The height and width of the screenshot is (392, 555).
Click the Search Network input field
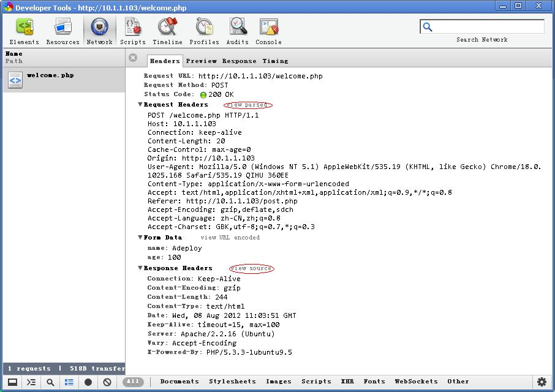click(x=484, y=26)
